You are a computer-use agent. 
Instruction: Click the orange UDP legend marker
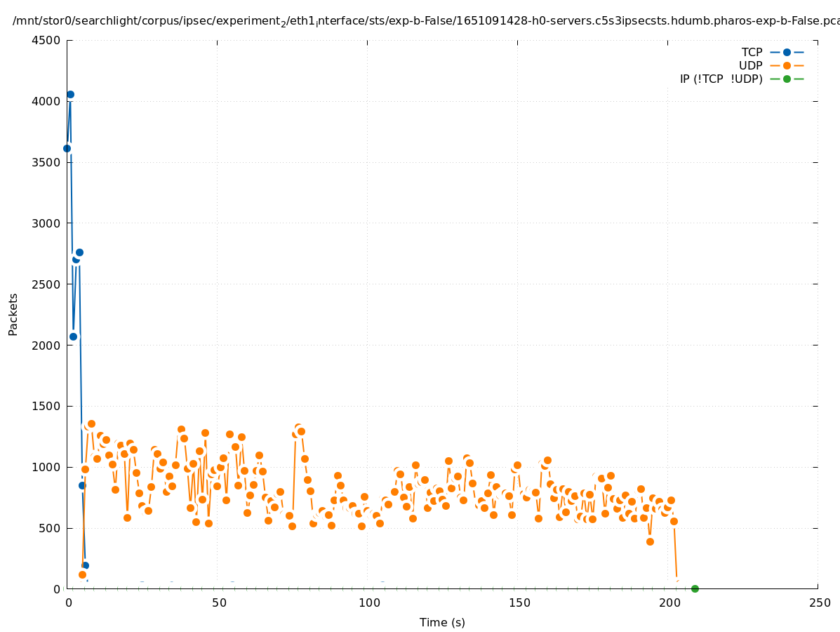tap(787, 65)
